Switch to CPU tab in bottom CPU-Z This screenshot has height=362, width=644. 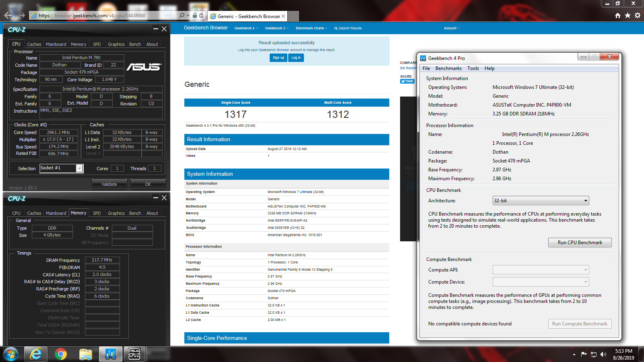tap(16, 213)
